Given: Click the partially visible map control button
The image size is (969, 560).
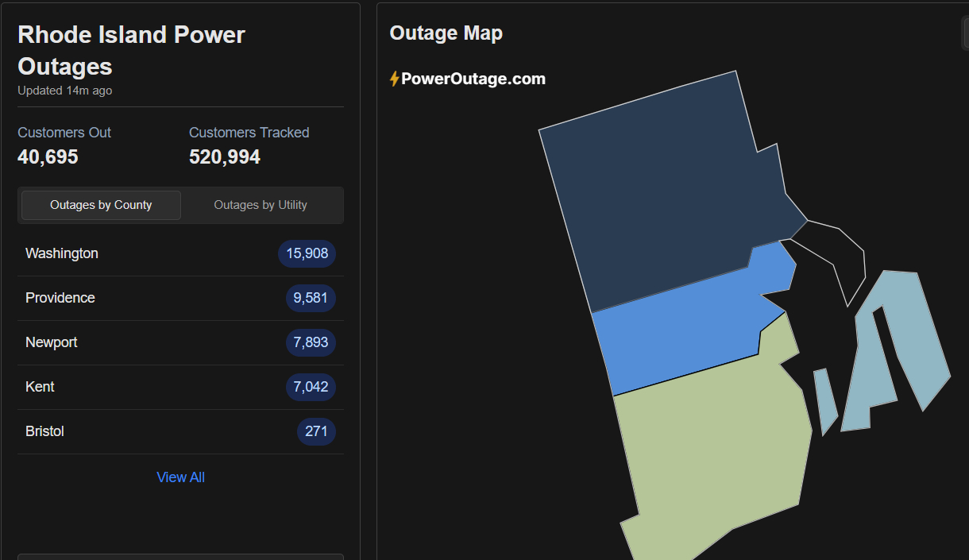Looking at the screenshot, I should click(x=964, y=33).
